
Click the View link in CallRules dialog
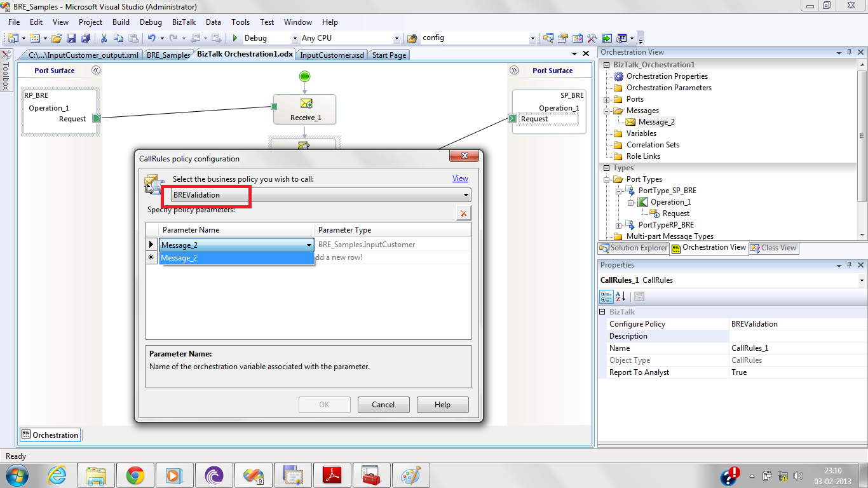click(x=460, y=179)
